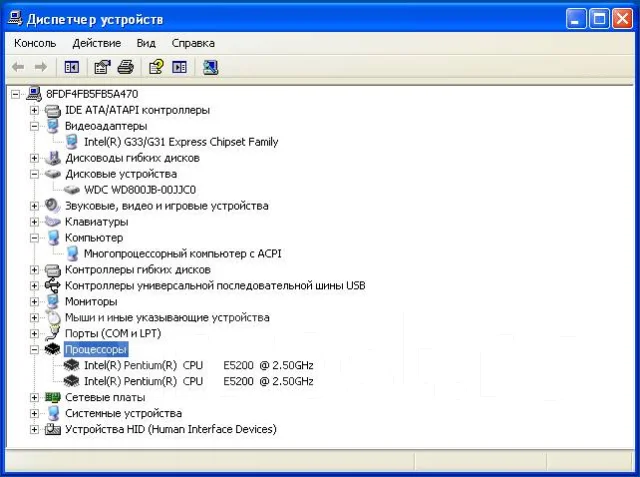Select Intel(R) G33/G31 Express Chipset Family
Image resolution: width=640 pixels, height=477 pixels.
pyautogui.click(x=181, y=142)
